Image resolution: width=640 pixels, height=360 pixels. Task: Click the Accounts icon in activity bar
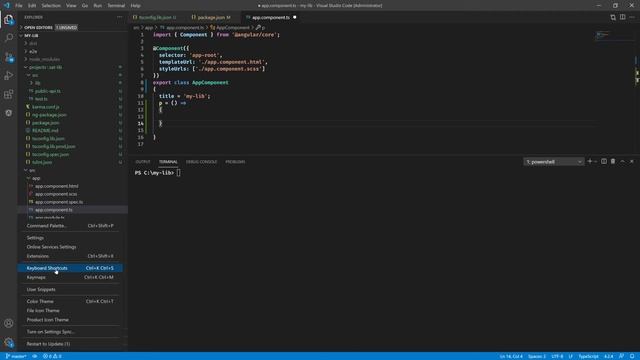point(9,323)
